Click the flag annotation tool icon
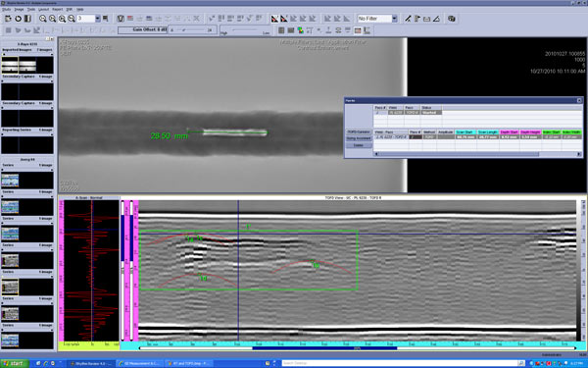588x368 pixels. click(x=417, y=19)
